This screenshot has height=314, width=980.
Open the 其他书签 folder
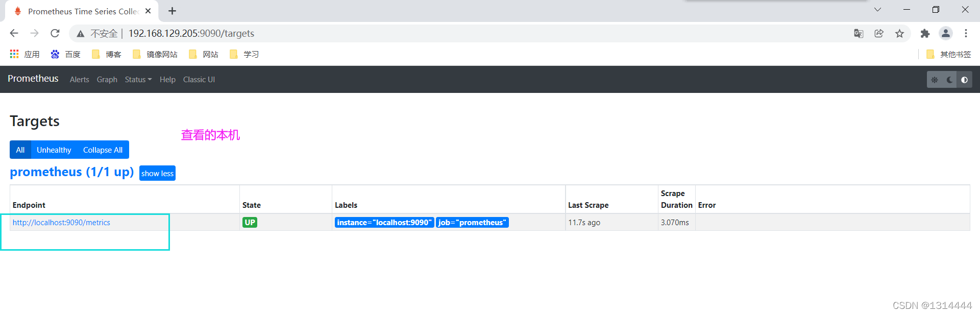(948, 54)
